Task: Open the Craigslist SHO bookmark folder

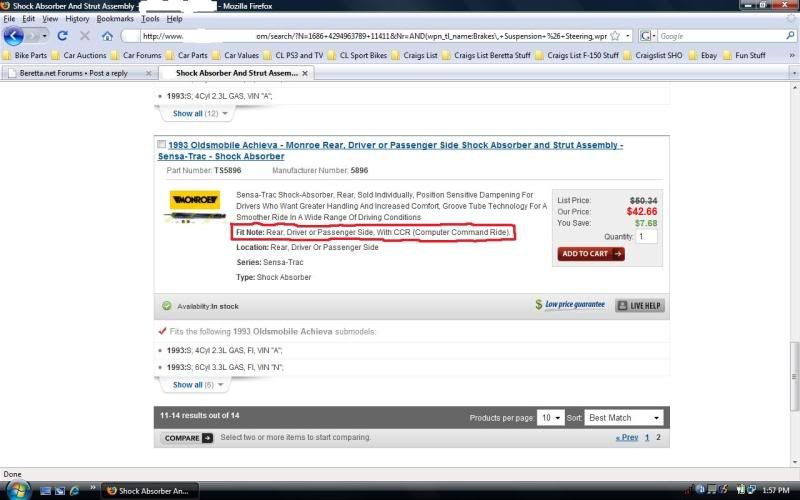Action: point(653,55)
